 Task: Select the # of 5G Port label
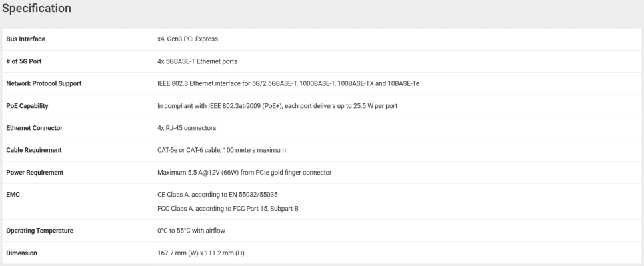[x=24, y=61]
